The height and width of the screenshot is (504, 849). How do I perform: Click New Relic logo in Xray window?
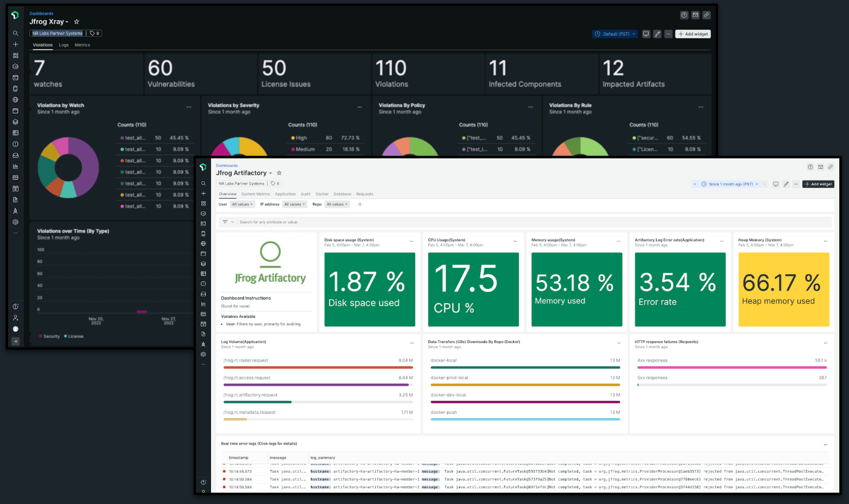coord(15,15)
